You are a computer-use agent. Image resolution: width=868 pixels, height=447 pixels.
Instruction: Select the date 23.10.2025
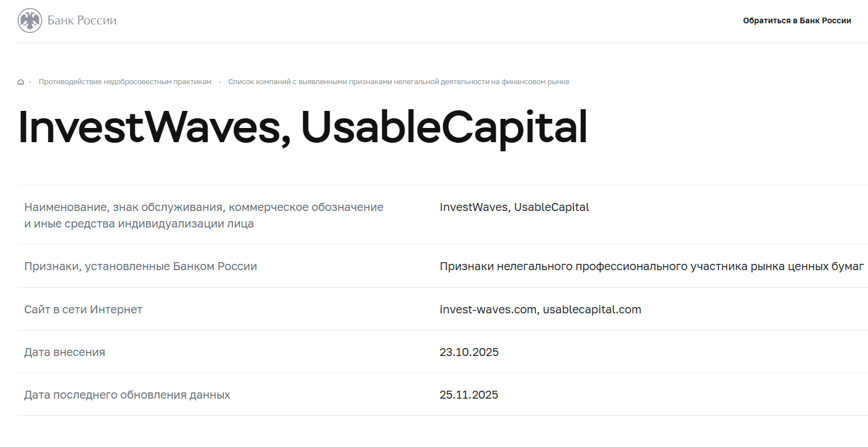click(x=469, y=352)
